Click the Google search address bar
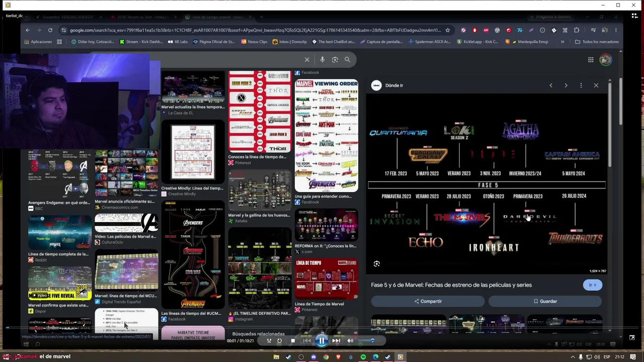The image size is (644, 362). tap(255, 30)
